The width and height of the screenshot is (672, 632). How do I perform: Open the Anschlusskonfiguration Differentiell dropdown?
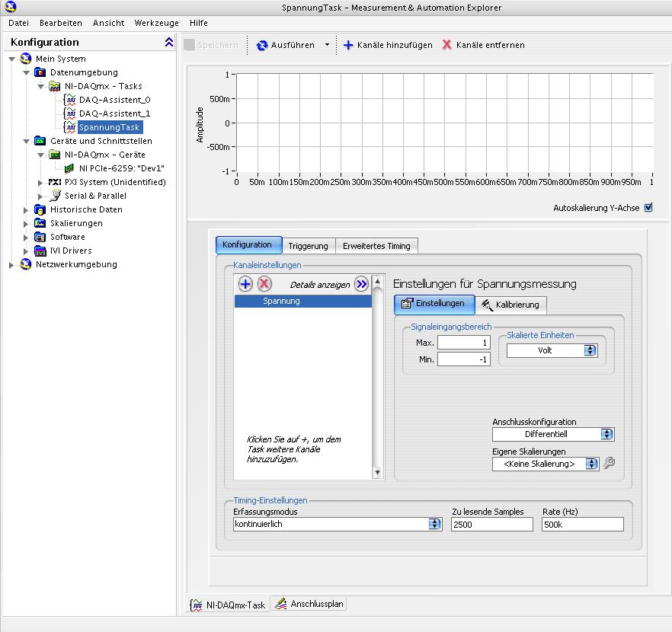click(x=606, y=434)
